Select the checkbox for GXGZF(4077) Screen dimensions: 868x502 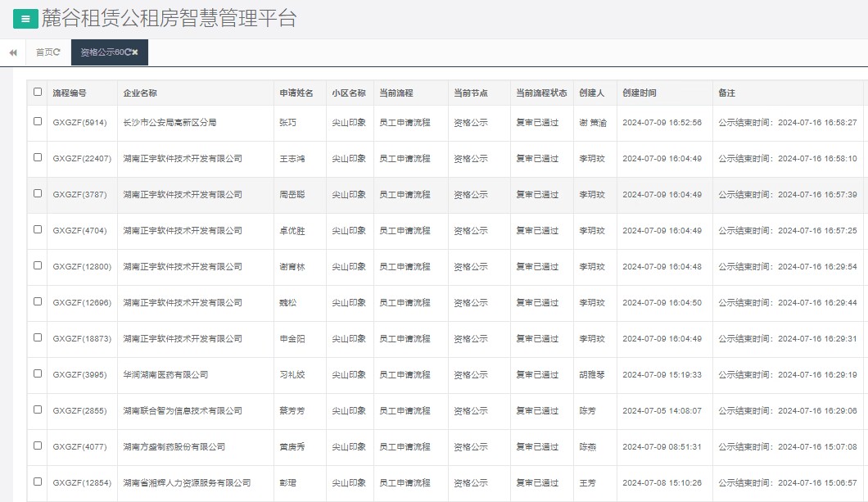[37, 446]
